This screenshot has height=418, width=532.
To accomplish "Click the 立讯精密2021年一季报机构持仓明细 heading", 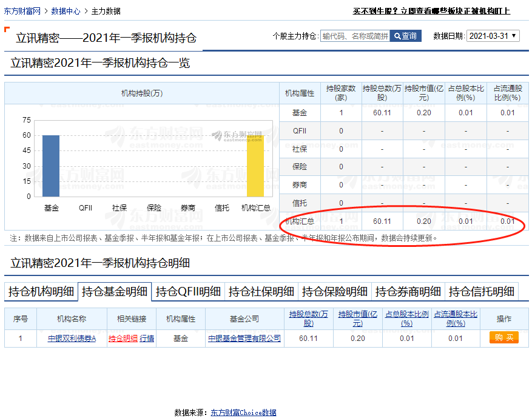I will pos(100,263).
